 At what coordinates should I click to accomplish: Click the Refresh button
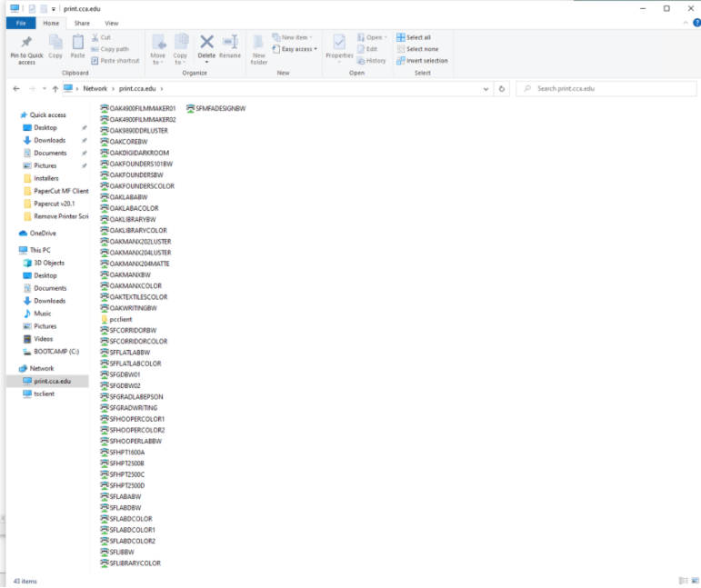click(502, 89)
